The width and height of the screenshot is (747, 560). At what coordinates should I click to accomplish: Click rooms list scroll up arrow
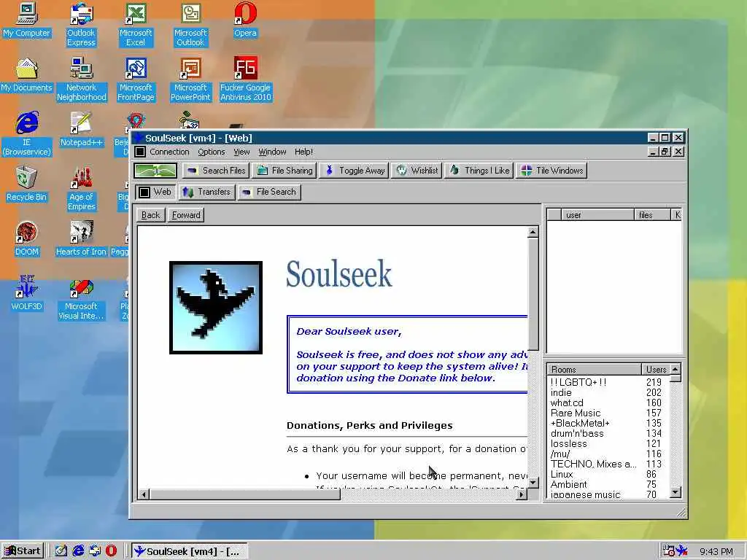[x=675, y=370]
